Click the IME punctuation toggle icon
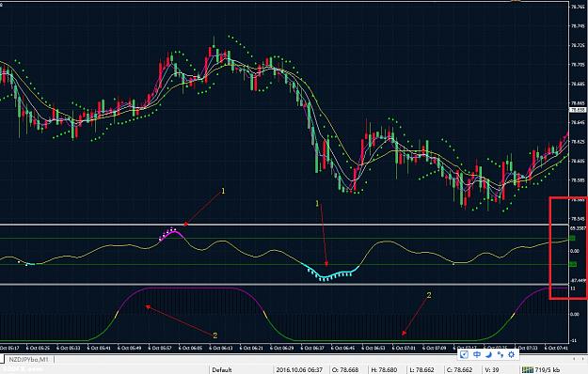This screenshot has height=374, width=588. (x=500, y=354)
